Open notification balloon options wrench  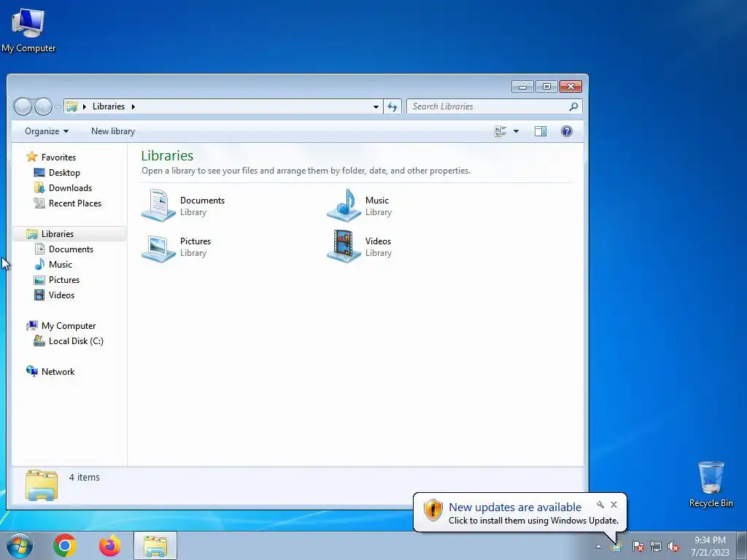click(600, 505)
